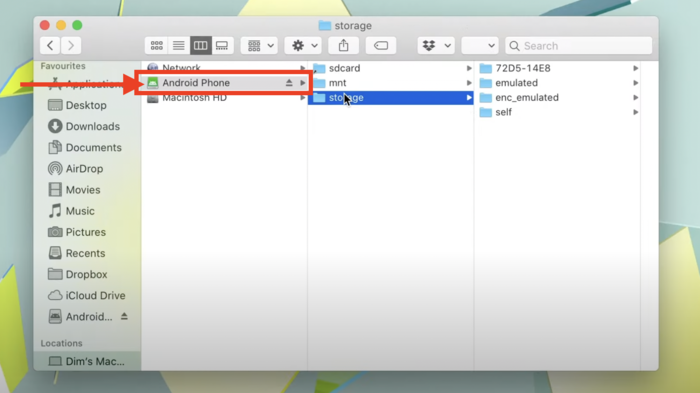The image size is (700, 393).
Task: Open the blank toolbar dropdown beside Search
Action: [x=480, y=46]
